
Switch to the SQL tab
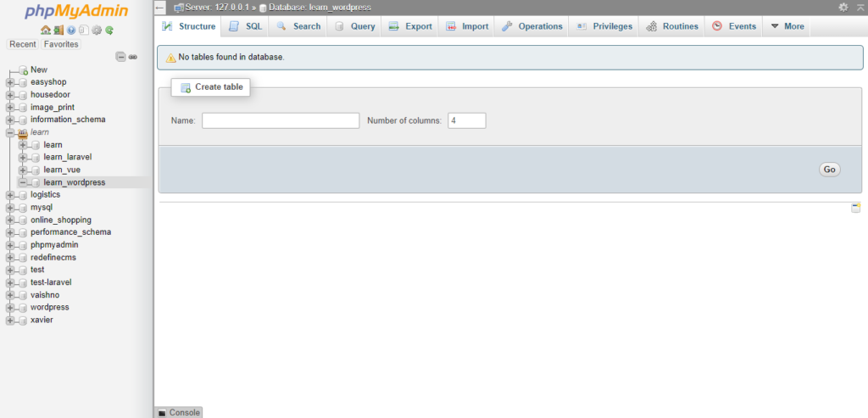pyautogui.click(x=245, y=26)
